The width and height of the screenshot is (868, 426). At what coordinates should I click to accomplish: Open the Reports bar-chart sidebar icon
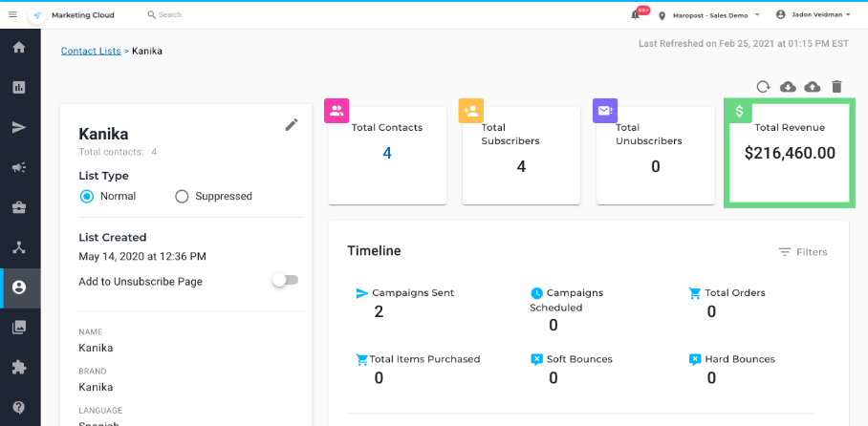coord(19,88)
